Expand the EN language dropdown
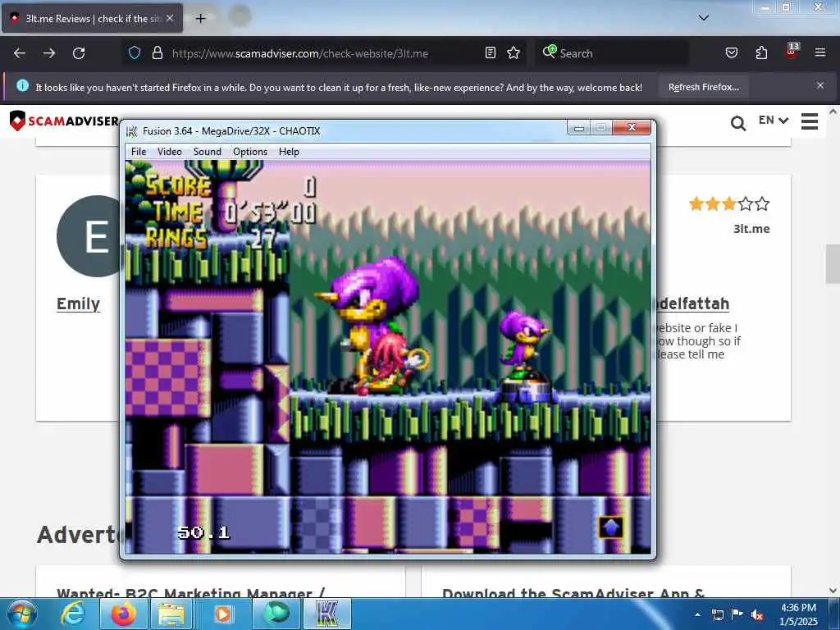 pyautogui.click(x=773, y=120)
